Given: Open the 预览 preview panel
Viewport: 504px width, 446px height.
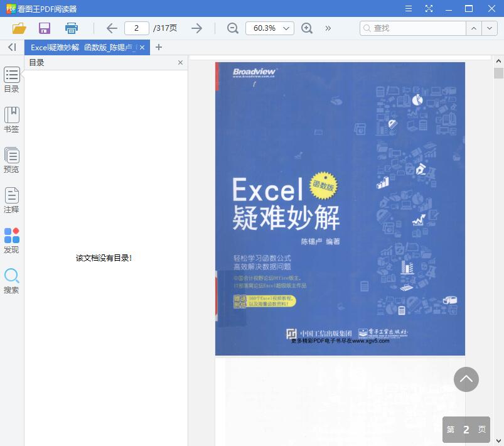Looking at the screenshot, I should click(11, 158).
